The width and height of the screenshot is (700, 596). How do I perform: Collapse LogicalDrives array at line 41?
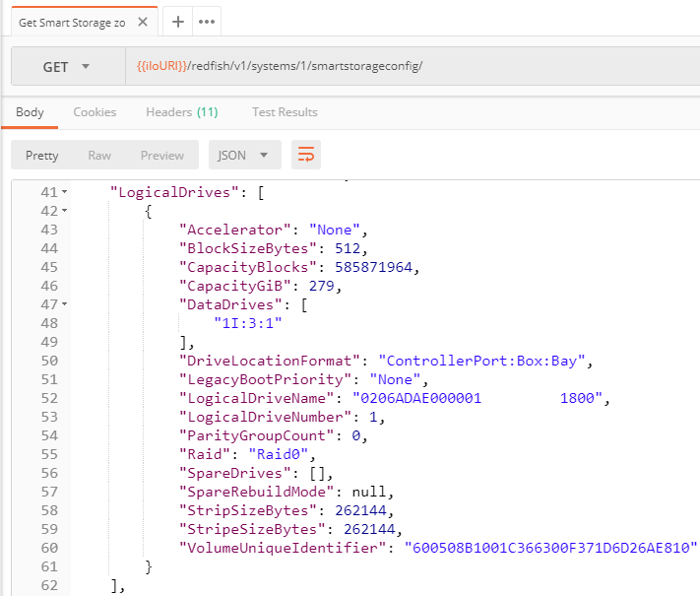pos(65,192)
